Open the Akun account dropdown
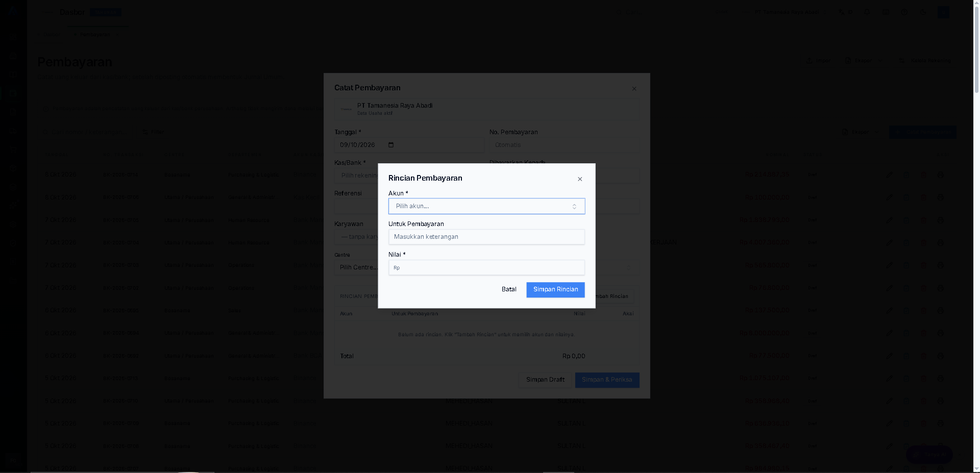980x473 pixels. 486,206
